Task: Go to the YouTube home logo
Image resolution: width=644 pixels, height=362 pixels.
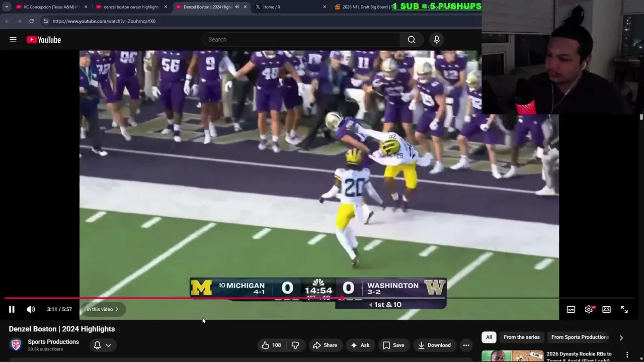Action: click(44, 40)
